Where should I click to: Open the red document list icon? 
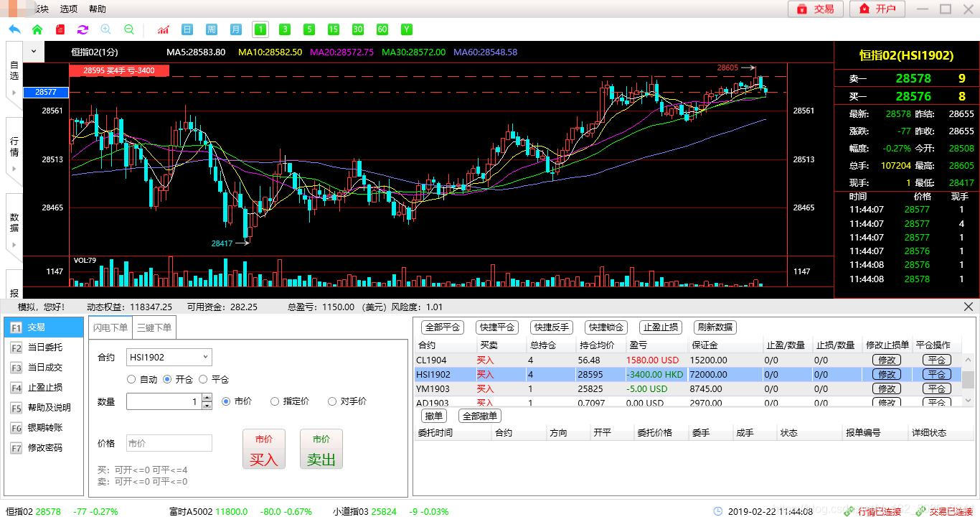point(60,29)
